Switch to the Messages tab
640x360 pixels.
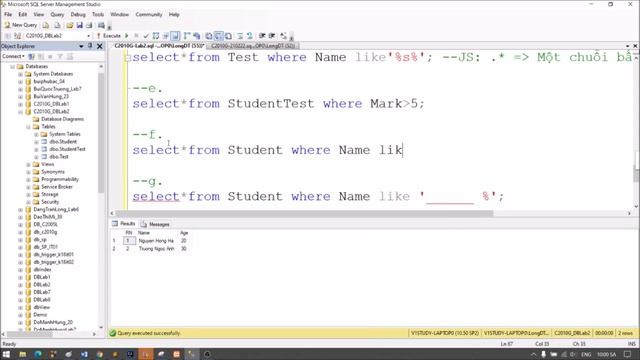pyautogui.click(x=155, y=224)
